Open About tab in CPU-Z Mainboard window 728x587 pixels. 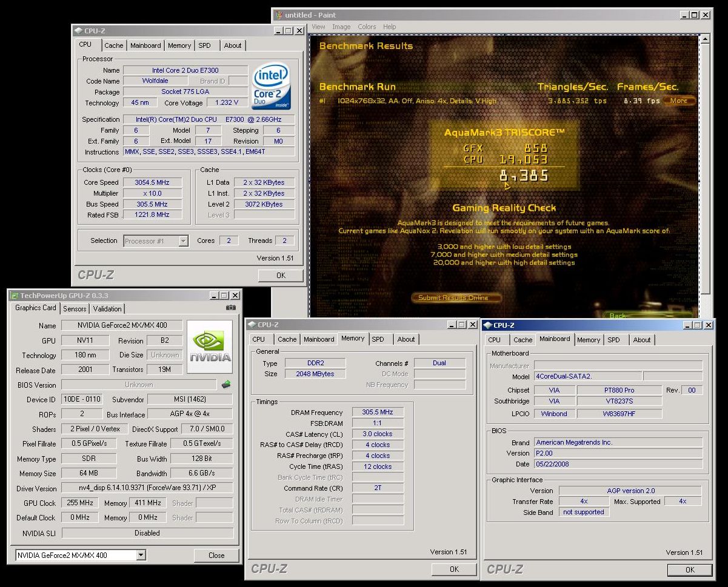[642, 340]
